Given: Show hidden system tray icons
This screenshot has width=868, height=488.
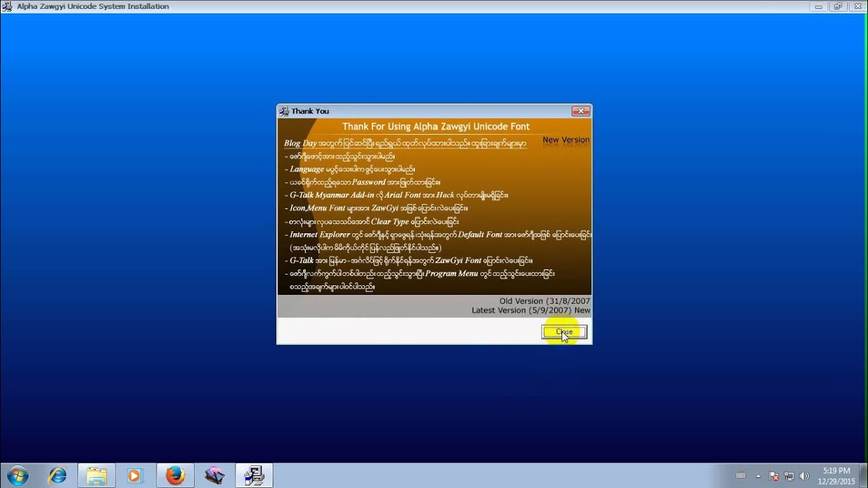Looking at the screenshot, I should 759,476.
